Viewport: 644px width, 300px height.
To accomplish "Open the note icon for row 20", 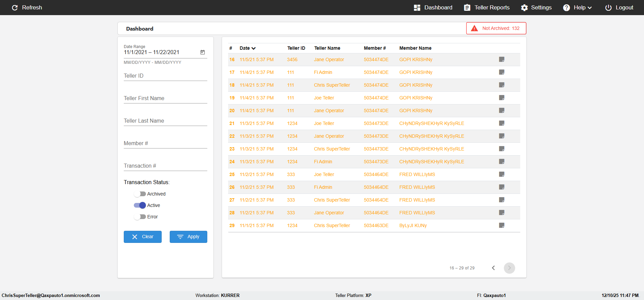I will tap(502, 111).
